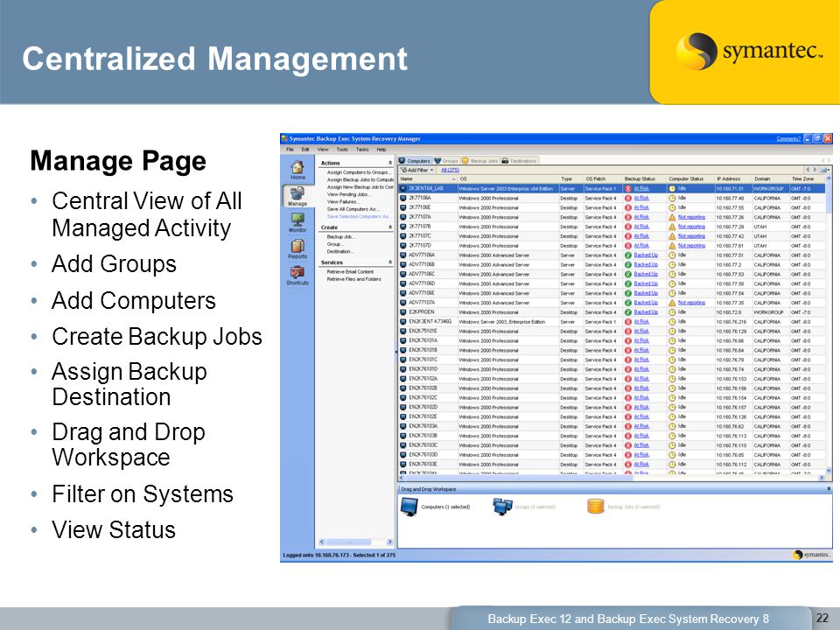Click the action pane horizontal scrollbar

tap(356, 542)
